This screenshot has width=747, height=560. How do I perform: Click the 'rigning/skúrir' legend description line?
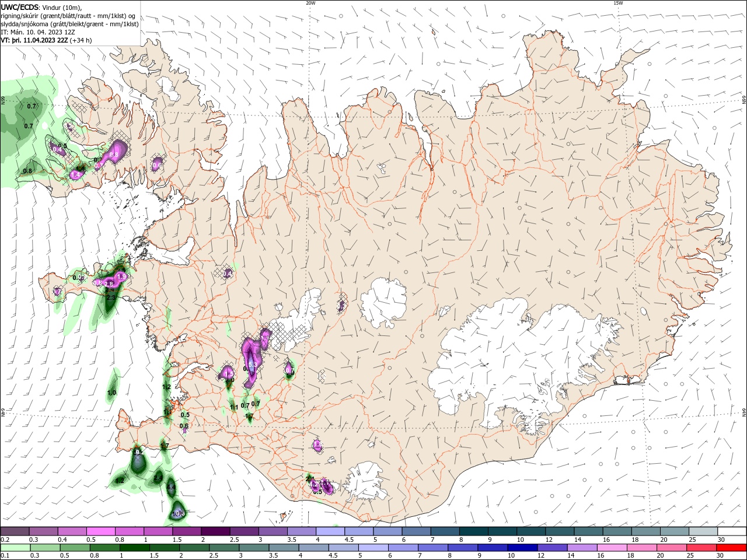68,16
